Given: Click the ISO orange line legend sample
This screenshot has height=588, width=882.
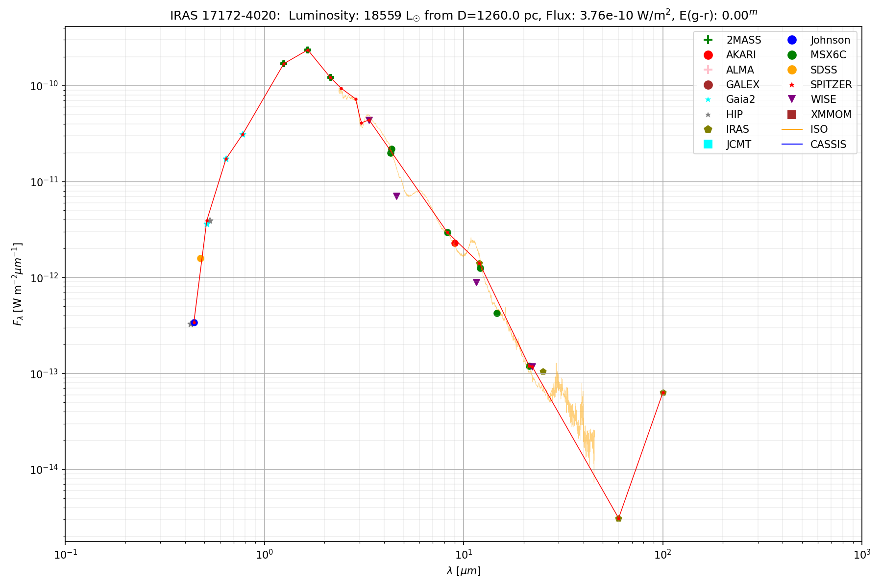Looking at the screenshot, I should pos(792,129).
